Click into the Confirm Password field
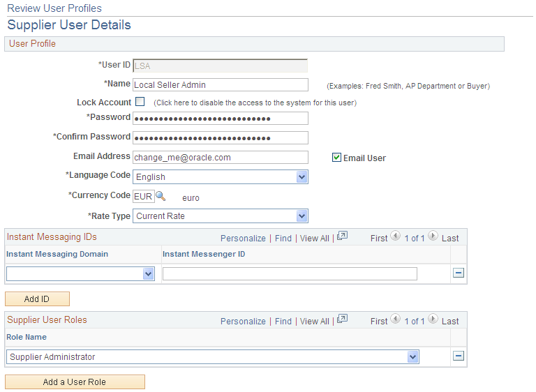536x392 pixels. (220, 137)
